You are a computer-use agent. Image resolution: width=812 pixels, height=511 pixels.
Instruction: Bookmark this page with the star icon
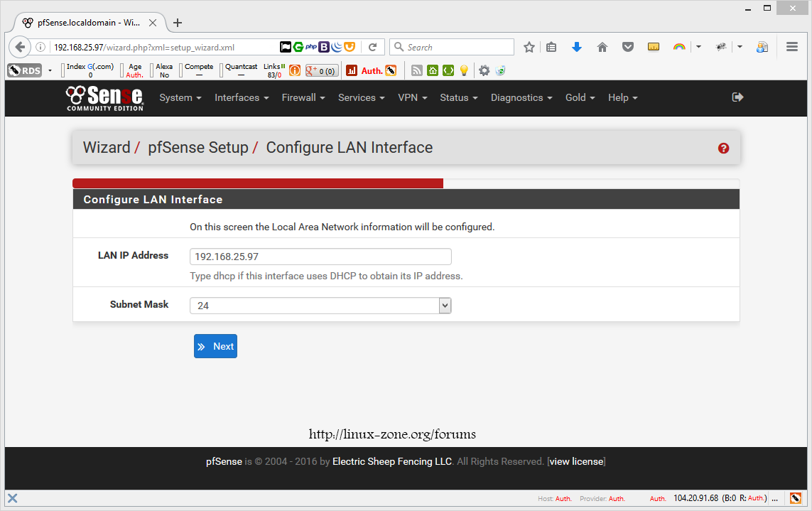(529, 47)
